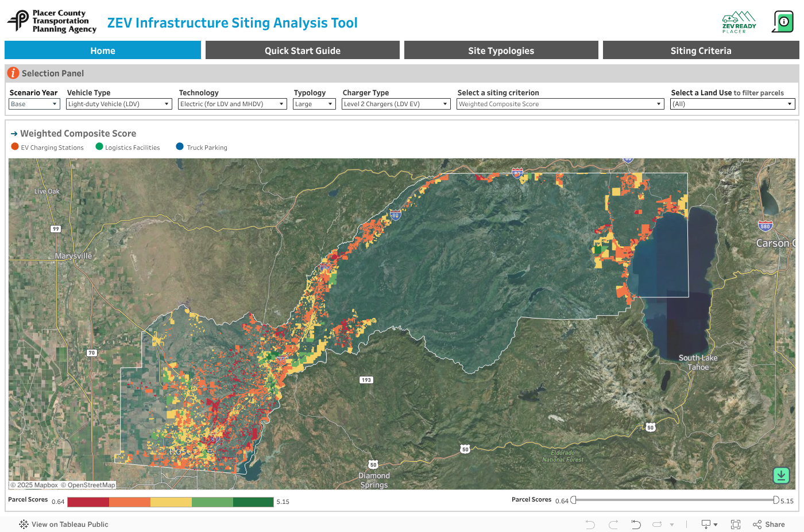The height and width of the screenshot is (532, 804).
Task: Click the Parcel Scores slider right handle
Action: click(776, 500)
